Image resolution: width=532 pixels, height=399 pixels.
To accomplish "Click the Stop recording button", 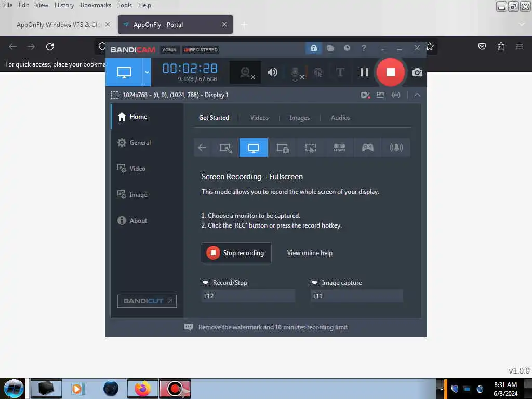I will (236, 253).
